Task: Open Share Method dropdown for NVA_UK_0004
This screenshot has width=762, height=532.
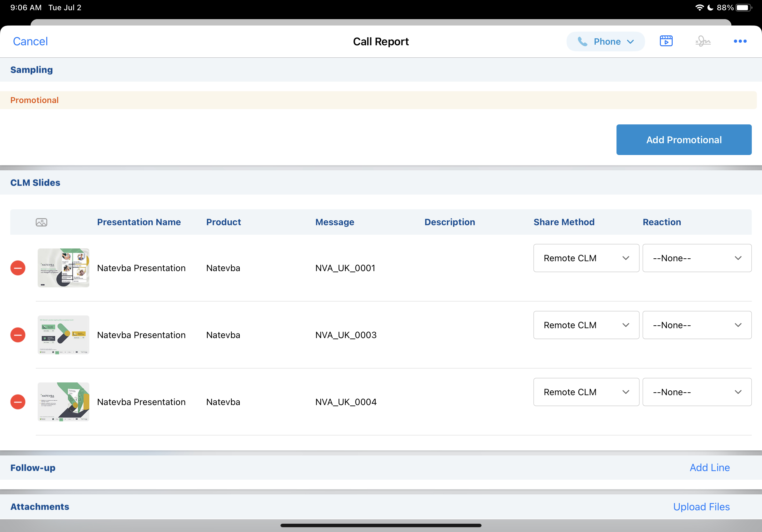Action: [586, 392]
